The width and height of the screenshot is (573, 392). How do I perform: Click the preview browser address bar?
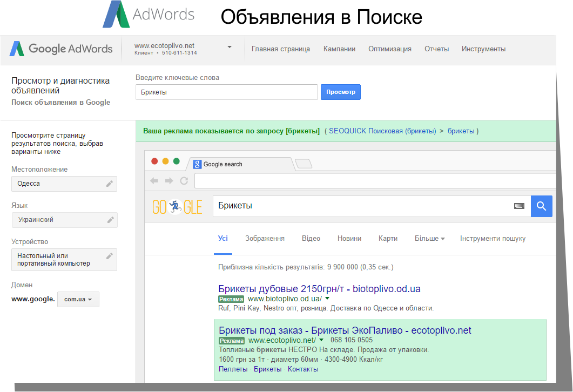pyautogui.click(x=375, y=181)
